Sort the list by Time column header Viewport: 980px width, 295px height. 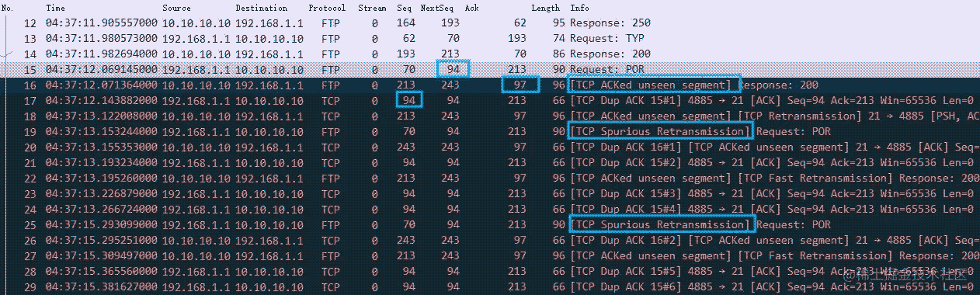click(x=56, y=8)
